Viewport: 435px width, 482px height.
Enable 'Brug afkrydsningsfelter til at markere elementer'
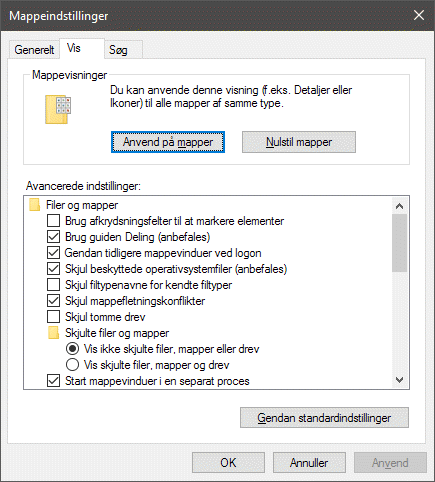(53, 221)
